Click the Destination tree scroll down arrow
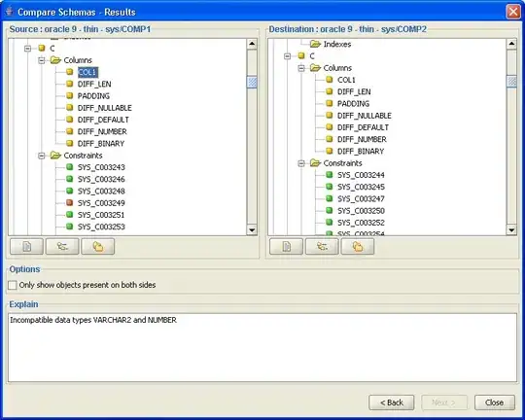This screenshot has width=525, height=420. click(x=511, y=229)
